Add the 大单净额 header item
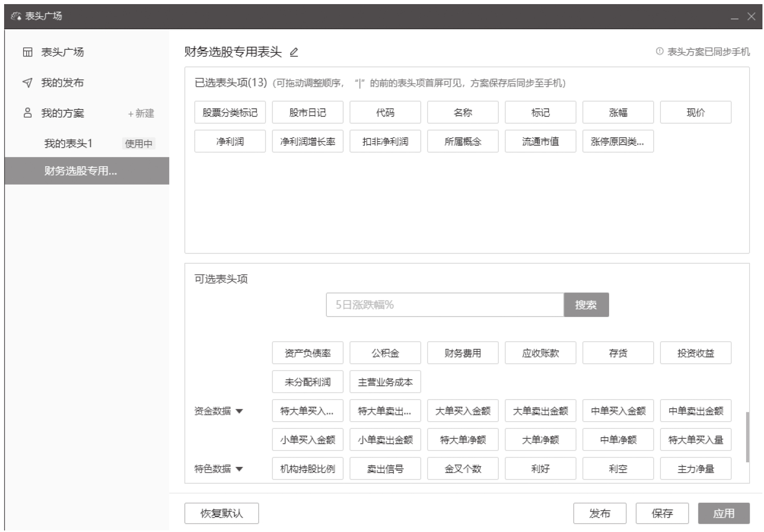This screenshot has height=532, width=764. click(x=540, y=440)
